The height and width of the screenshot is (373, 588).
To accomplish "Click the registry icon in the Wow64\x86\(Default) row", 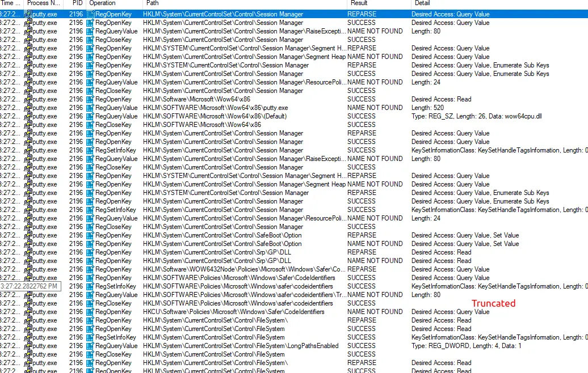I will [90, 116].
